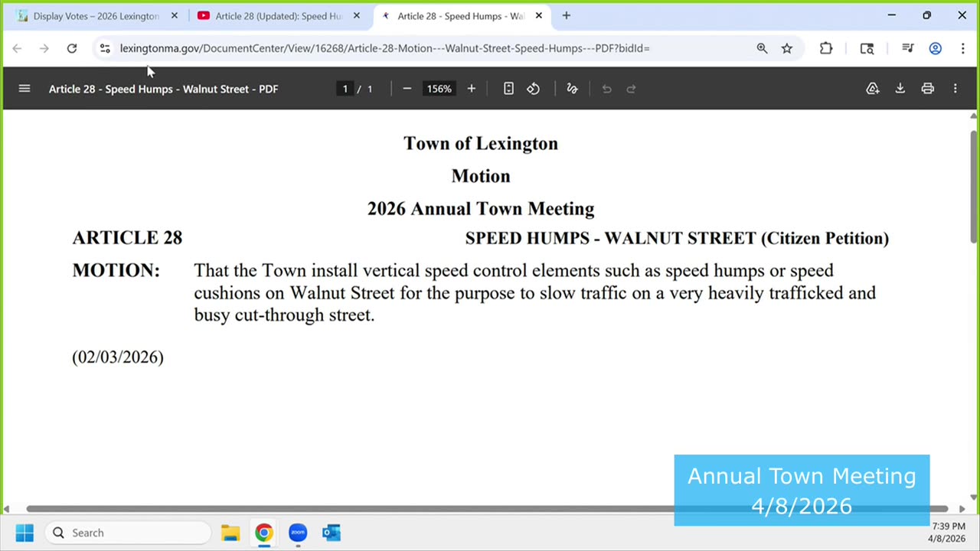Open the Windows Start menu
Image resolution: width=980 pixels, height=551 pixels.
coord(24,533)
